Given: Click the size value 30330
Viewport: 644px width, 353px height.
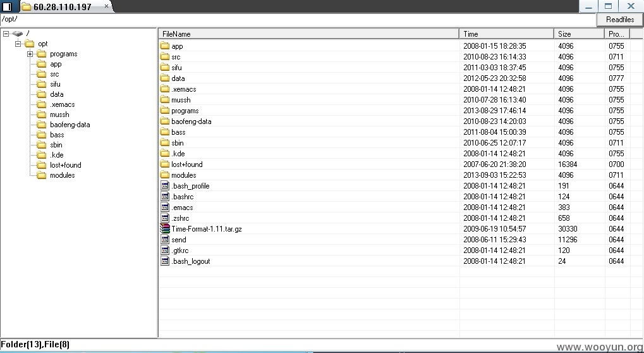Looking at the screenshot, I should (x=568, y=229).
